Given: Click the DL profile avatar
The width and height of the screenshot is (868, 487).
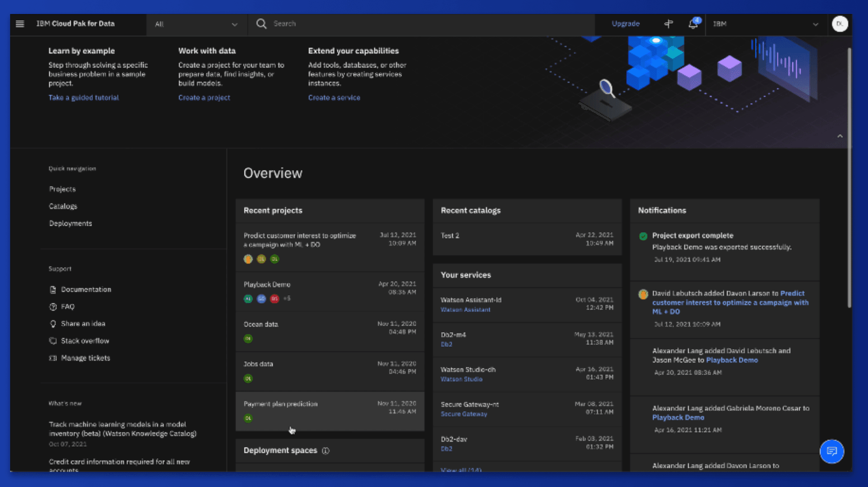Looking at the screenshot, I should (840, 24).
